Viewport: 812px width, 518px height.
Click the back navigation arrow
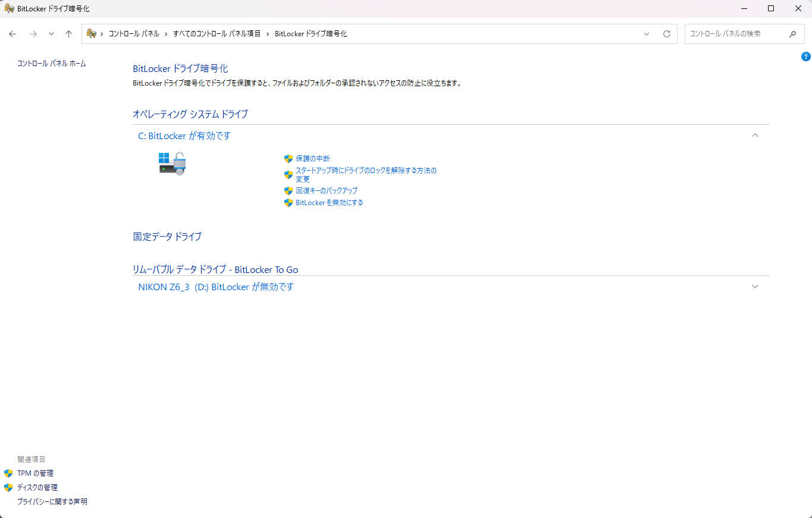[12, 34]
